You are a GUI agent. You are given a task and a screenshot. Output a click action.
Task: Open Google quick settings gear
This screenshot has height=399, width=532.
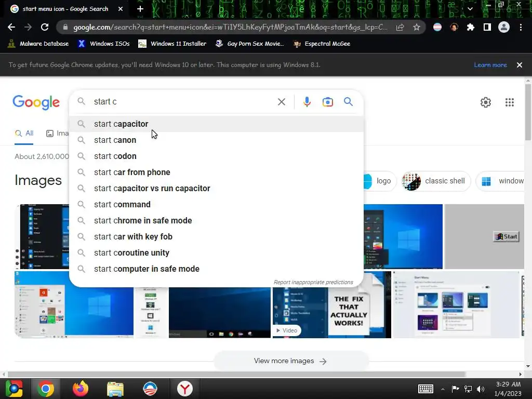pos(486,102)
